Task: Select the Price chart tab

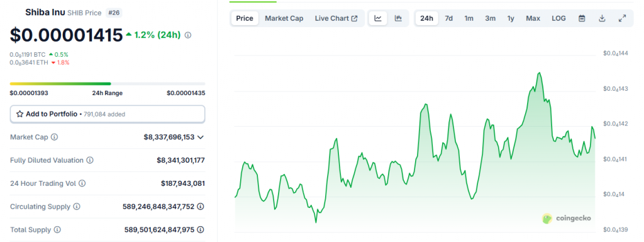Action: [x=245, y=18]
